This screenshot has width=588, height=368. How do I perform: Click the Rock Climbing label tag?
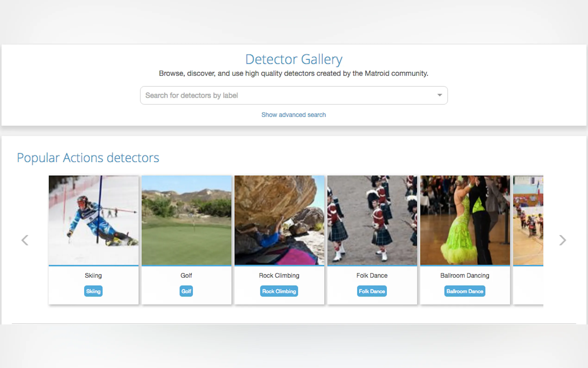tap(279, 291)
